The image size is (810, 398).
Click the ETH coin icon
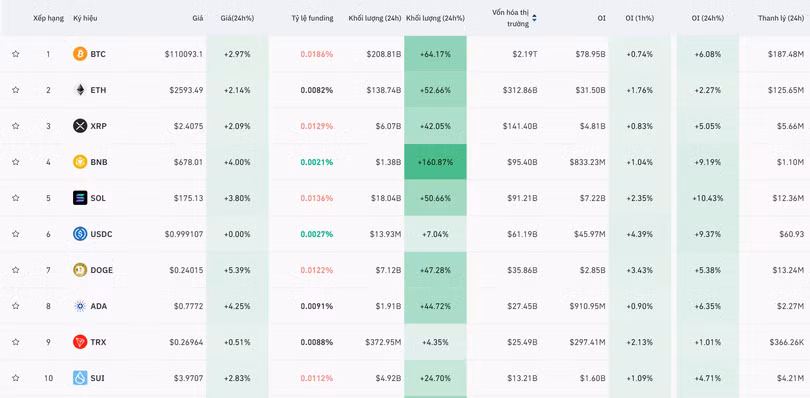coord(80,90)
